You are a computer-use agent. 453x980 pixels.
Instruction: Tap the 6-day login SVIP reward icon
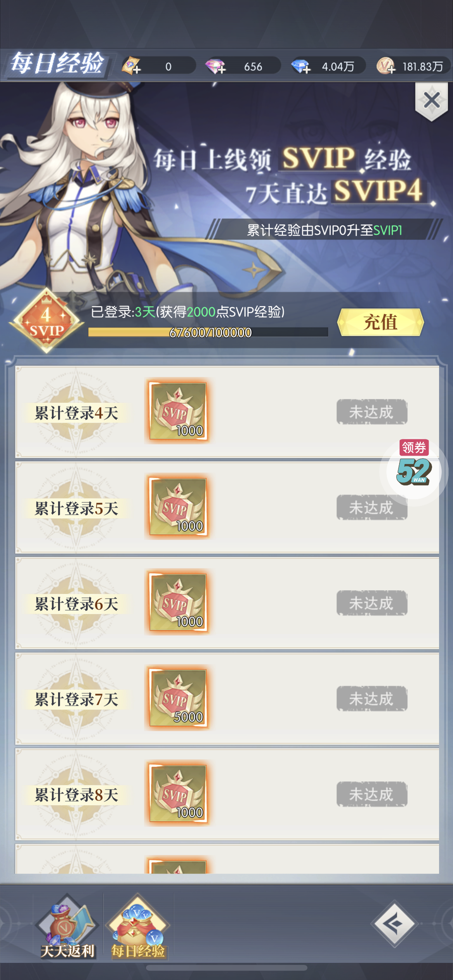(178, 602)
